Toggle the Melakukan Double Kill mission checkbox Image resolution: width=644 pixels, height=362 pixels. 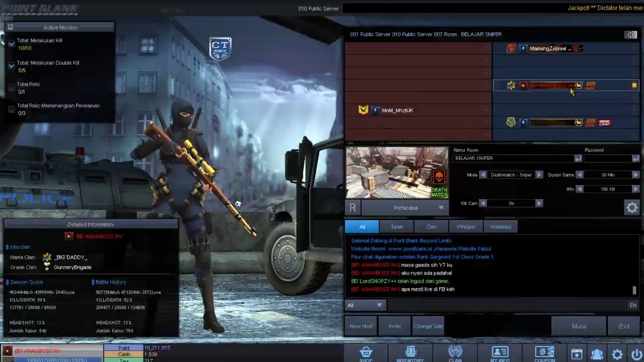(x=12, y=66)
